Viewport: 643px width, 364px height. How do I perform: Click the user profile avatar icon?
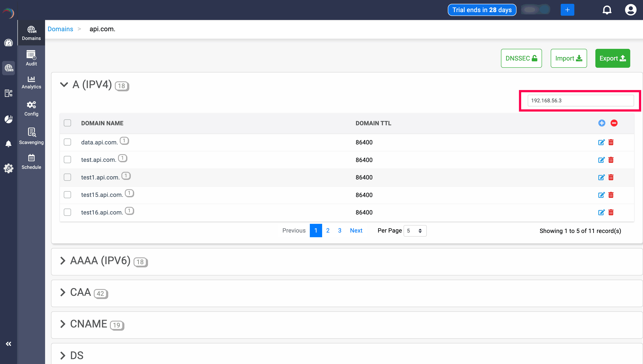[x=630, y=10]
